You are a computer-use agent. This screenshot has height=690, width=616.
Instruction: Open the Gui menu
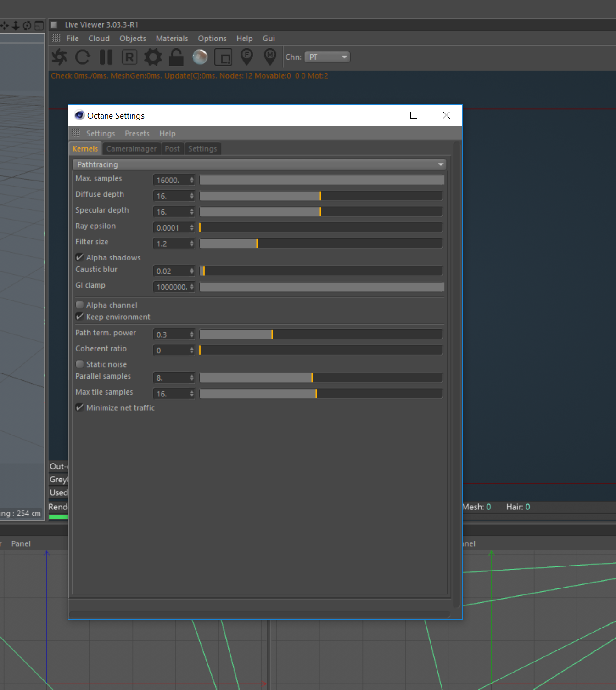269,39
